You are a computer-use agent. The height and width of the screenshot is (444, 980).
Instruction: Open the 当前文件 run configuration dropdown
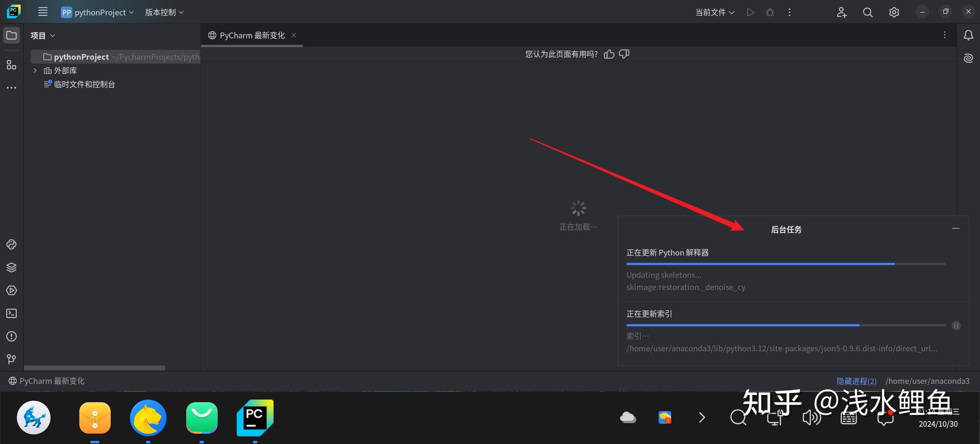click(x=715, y=12)
